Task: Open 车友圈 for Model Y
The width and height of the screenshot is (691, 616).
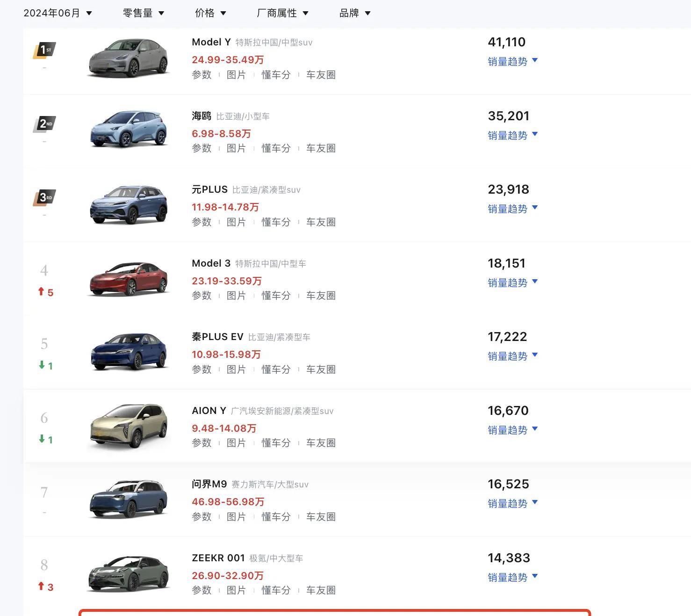Action: tap(321, 75)
